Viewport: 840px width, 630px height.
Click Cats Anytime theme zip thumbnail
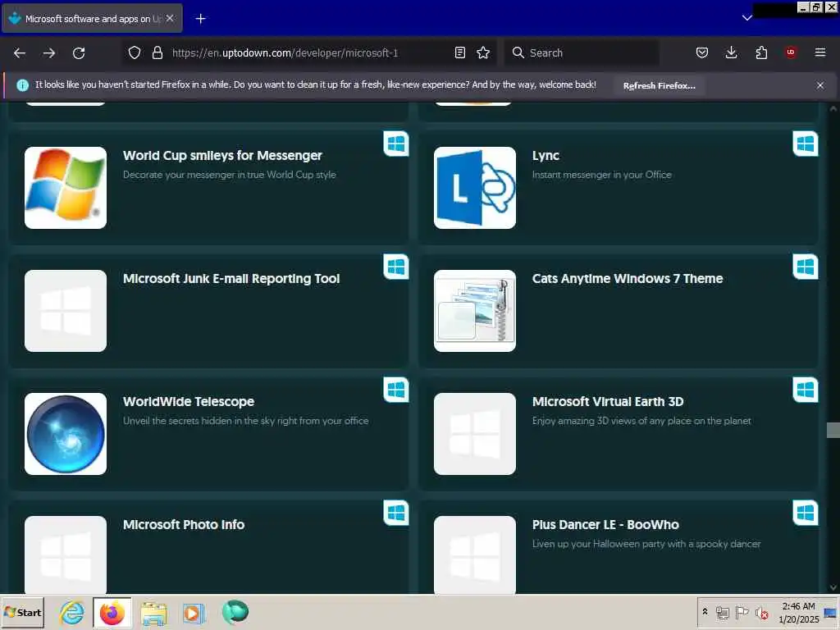[x=475, y=311]
